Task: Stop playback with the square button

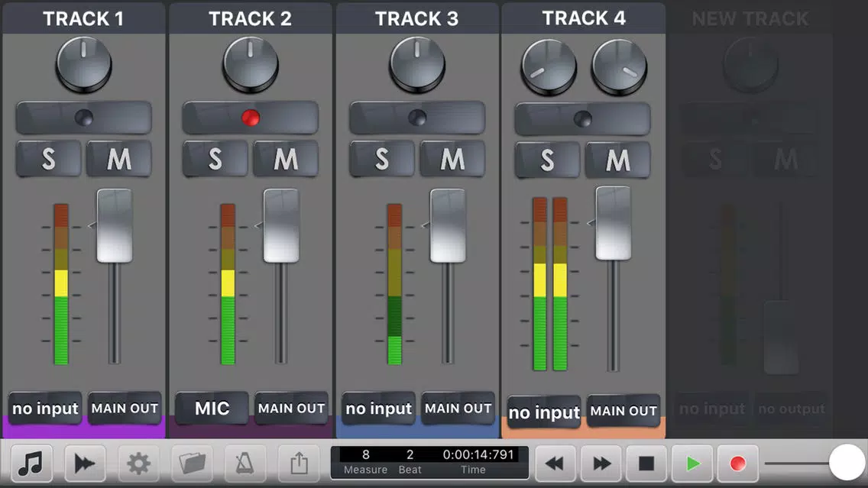Action: (646, 464)
